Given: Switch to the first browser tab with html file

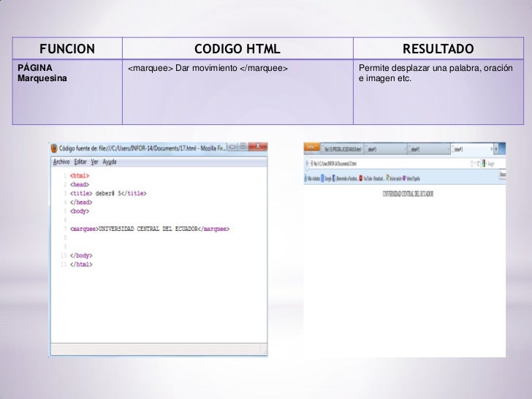Looking at the screenshot, I should tap(342, 149).
